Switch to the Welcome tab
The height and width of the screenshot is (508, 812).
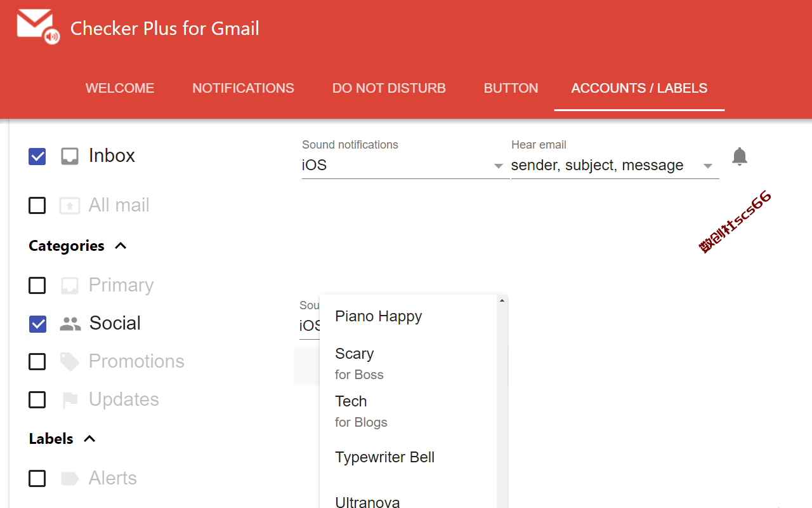point(120,88)
